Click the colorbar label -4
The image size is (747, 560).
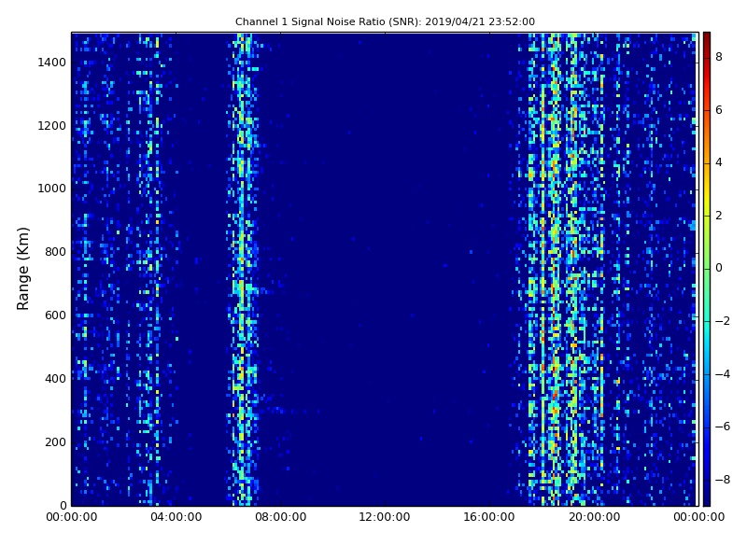tap(723, 374)
